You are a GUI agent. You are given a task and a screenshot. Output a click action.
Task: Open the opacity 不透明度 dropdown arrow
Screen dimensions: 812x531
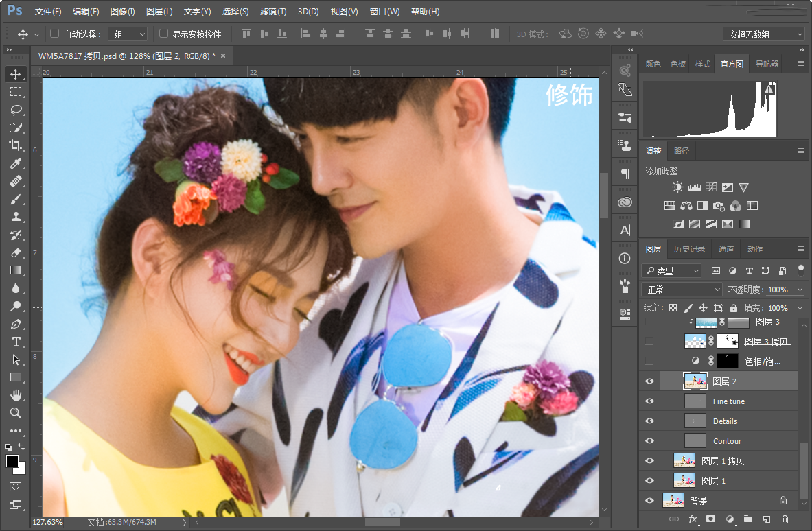(x=800, y=290)
